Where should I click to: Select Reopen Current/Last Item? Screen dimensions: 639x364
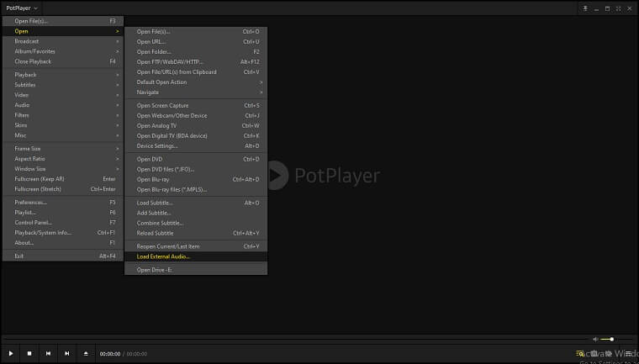pos(196,246)
